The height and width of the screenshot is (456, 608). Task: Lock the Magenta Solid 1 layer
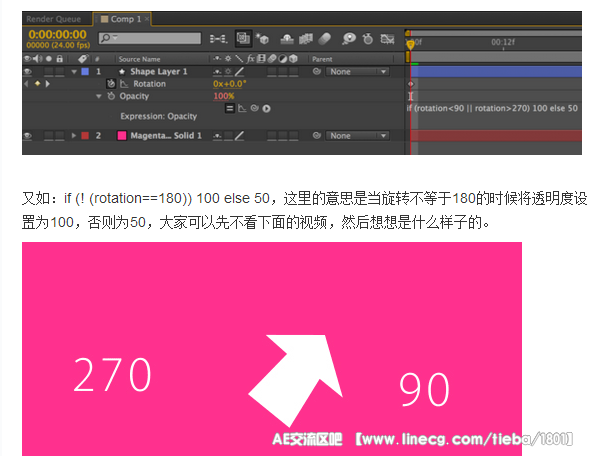tap(59, 136)
